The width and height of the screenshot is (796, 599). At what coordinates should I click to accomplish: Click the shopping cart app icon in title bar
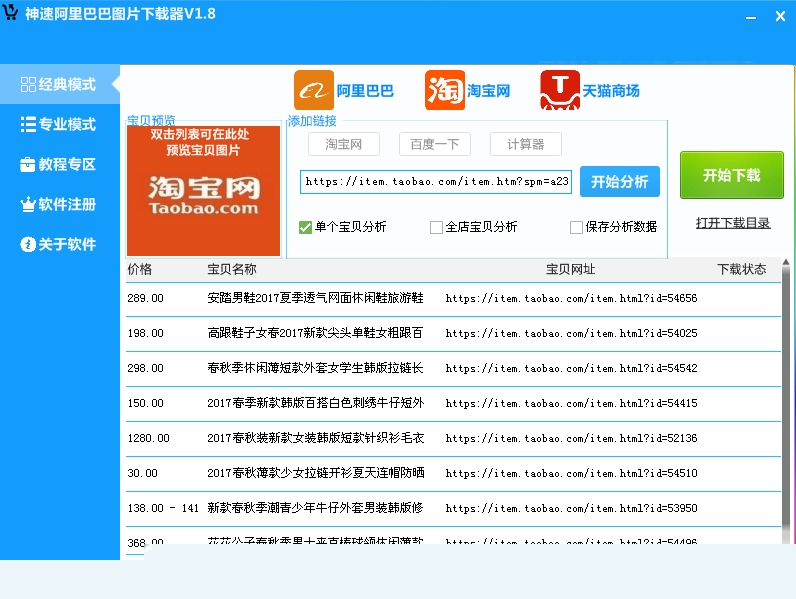coord(10,12)
